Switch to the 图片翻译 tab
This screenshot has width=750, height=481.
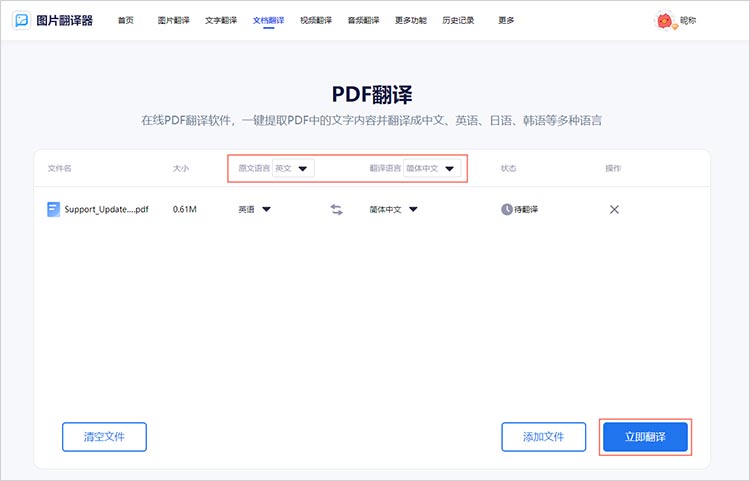tap(174, 21)
